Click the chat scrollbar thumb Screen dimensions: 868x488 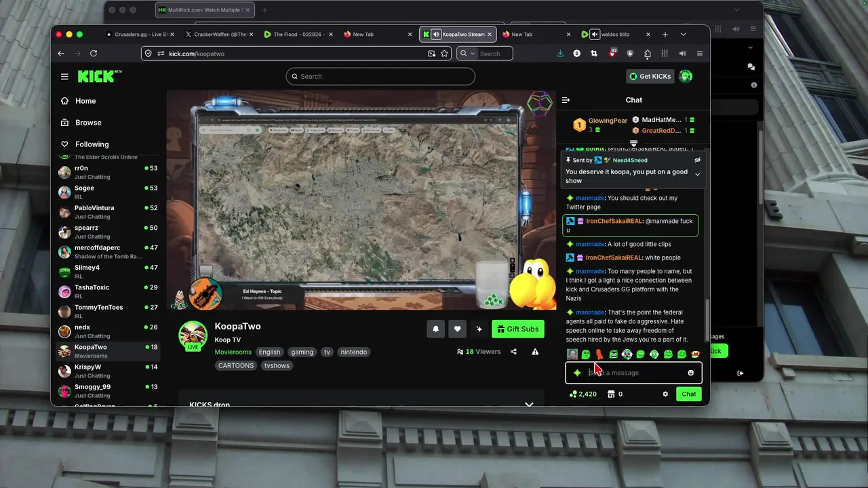[707, 321]
